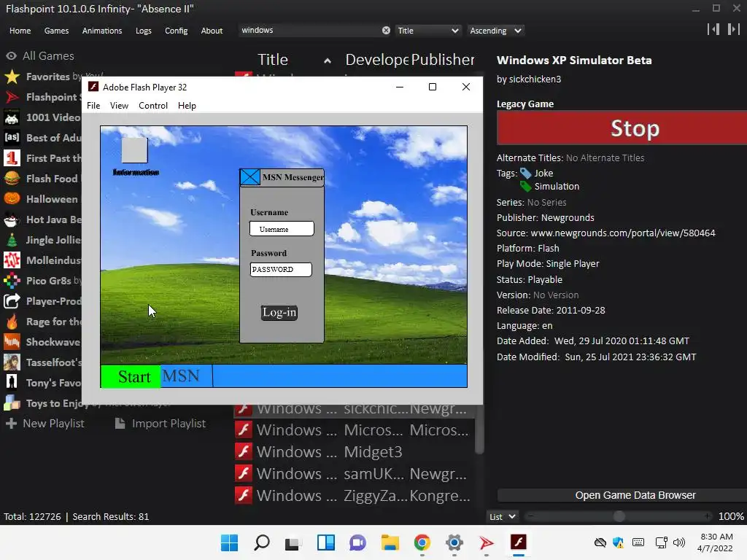Open the List layout dropdown

[x=503, y=517]
